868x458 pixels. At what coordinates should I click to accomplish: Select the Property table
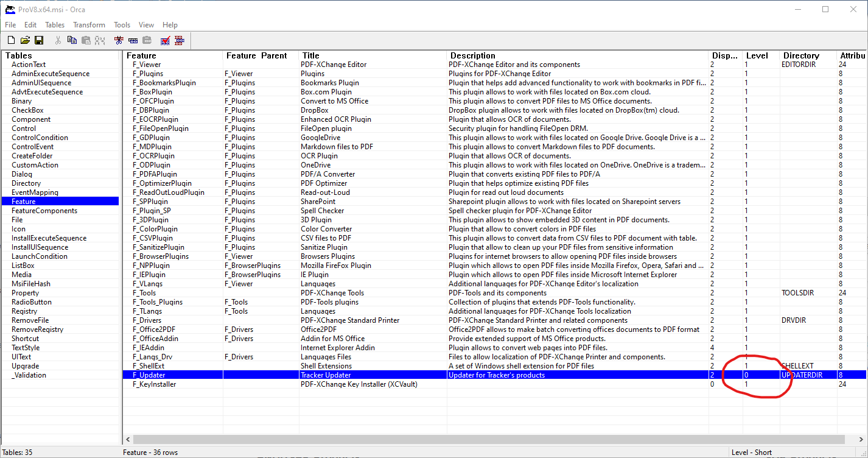[25, 293]
